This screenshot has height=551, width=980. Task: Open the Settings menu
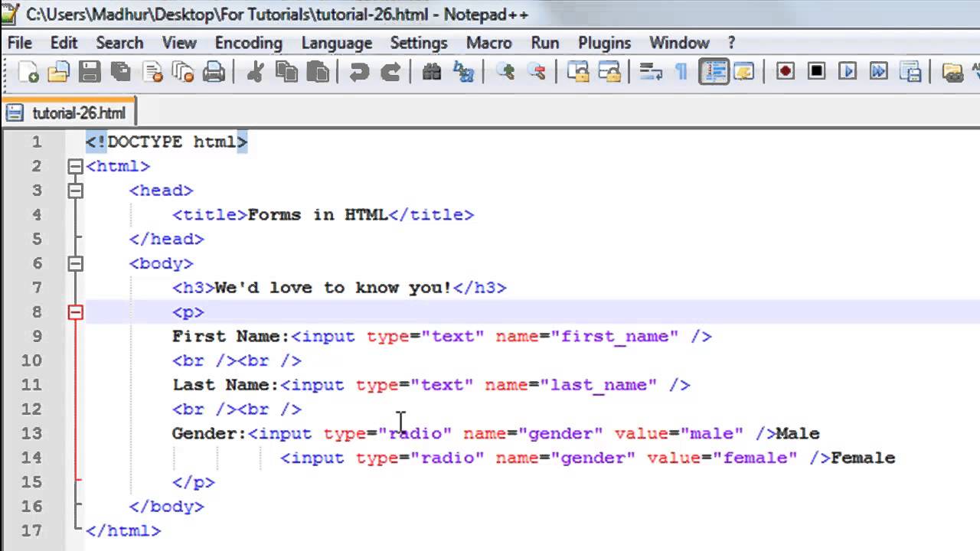[419, 43]
